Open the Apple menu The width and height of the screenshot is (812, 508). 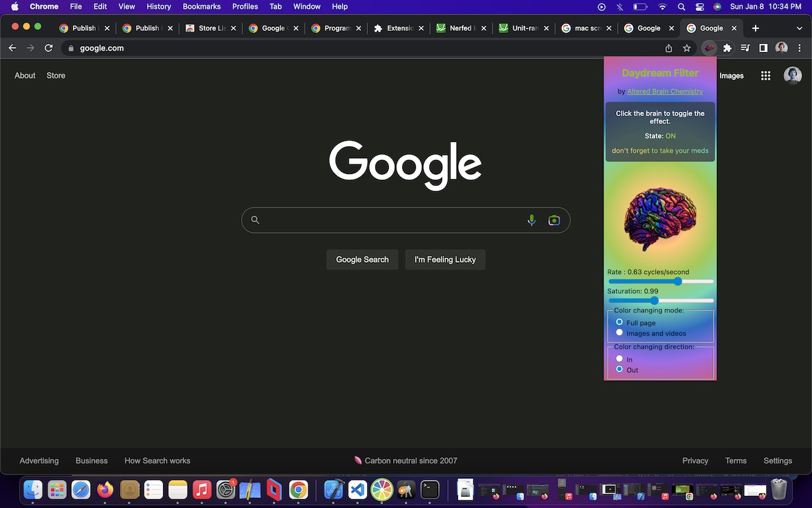(15, 7)
